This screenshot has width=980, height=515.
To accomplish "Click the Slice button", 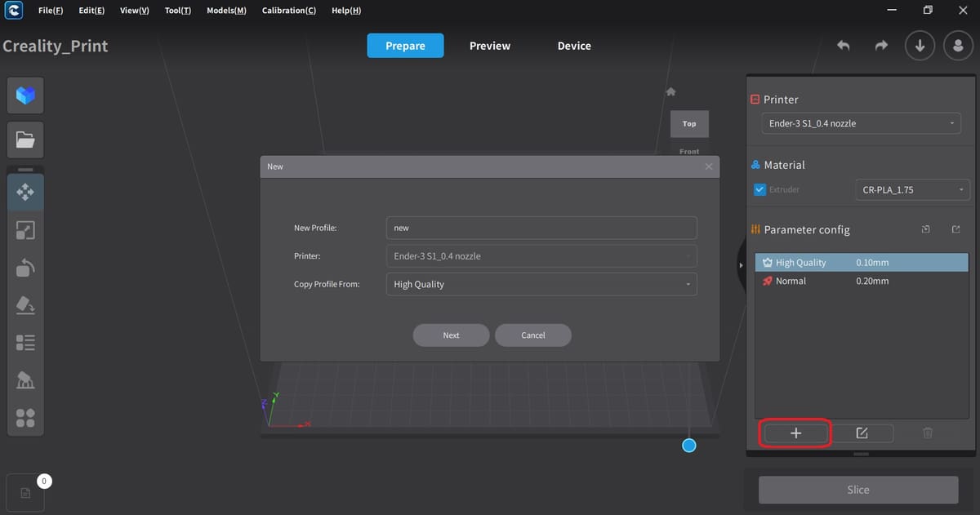I will [x=858, y=490].
